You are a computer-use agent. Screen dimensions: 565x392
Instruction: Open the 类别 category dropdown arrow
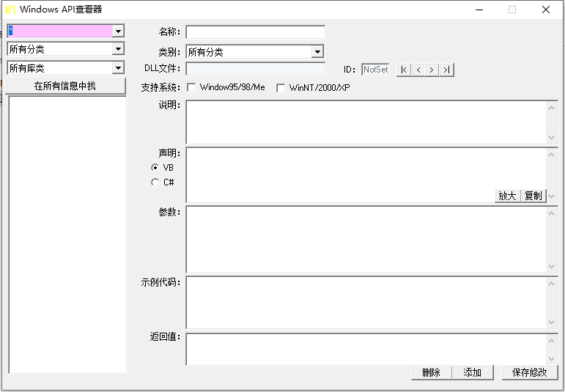pos(317,52)
